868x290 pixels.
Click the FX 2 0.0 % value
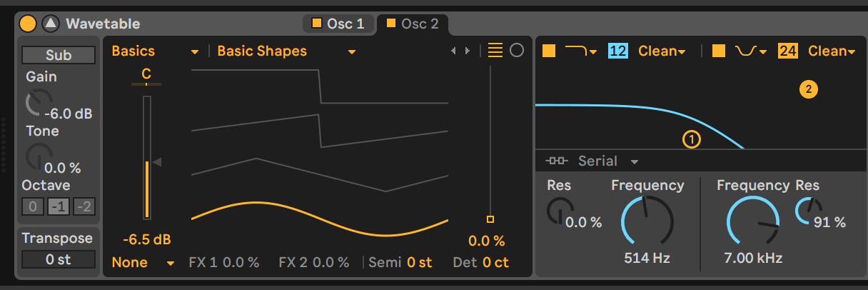point(331,262)
